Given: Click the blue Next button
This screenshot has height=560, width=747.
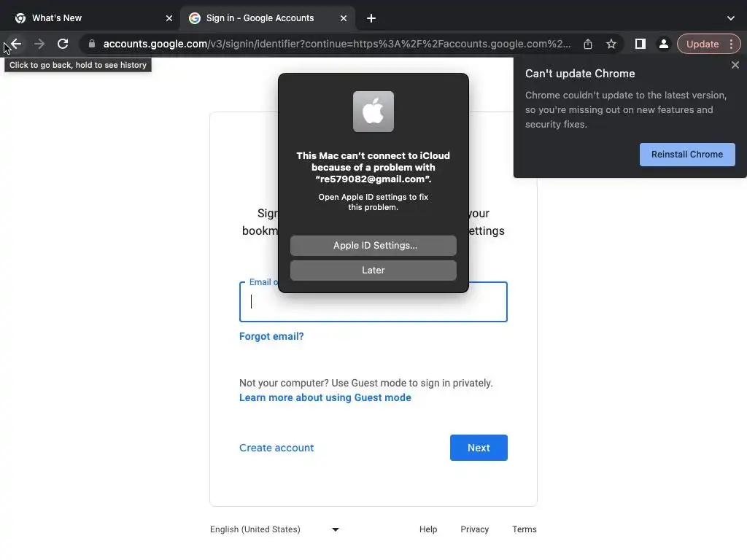Looking at the screenshot, I should tap(479, 448).
